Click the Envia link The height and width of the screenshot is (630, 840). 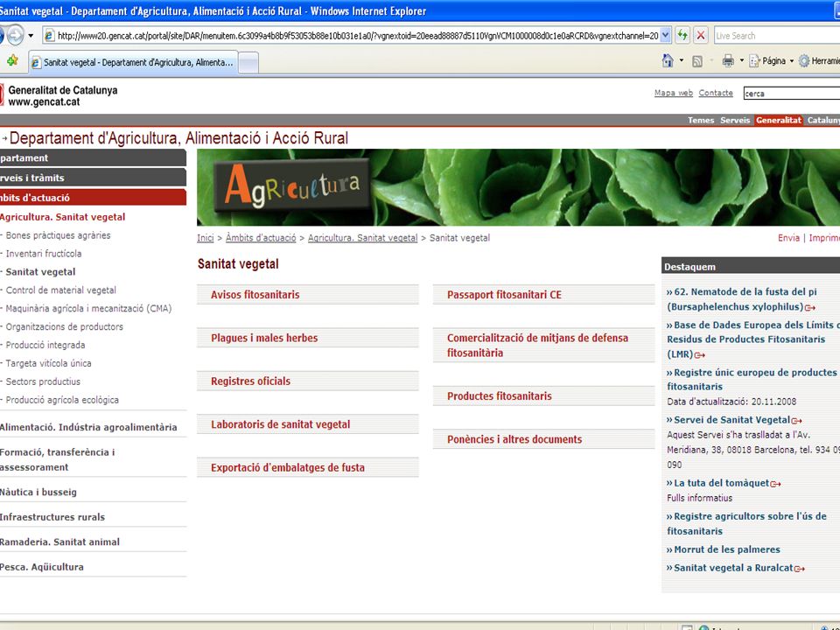[788, 238]
